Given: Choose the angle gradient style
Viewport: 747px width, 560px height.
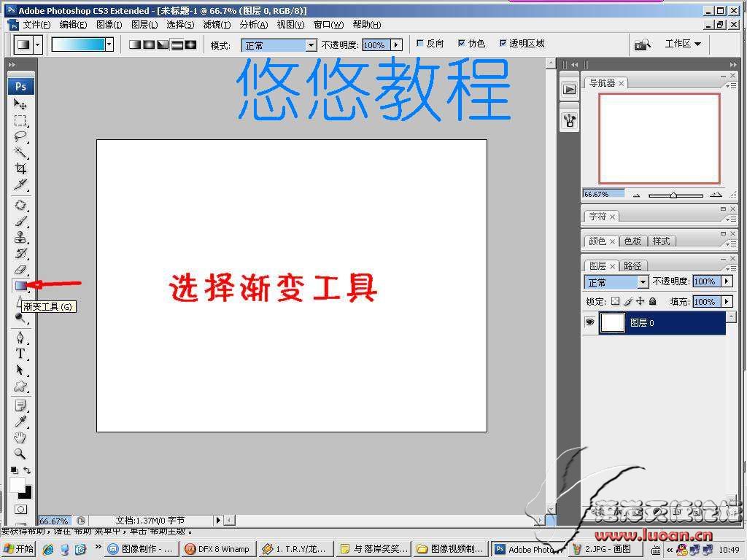Looking at the screenshot, I should pyautogui.click(x=163, y=44).
